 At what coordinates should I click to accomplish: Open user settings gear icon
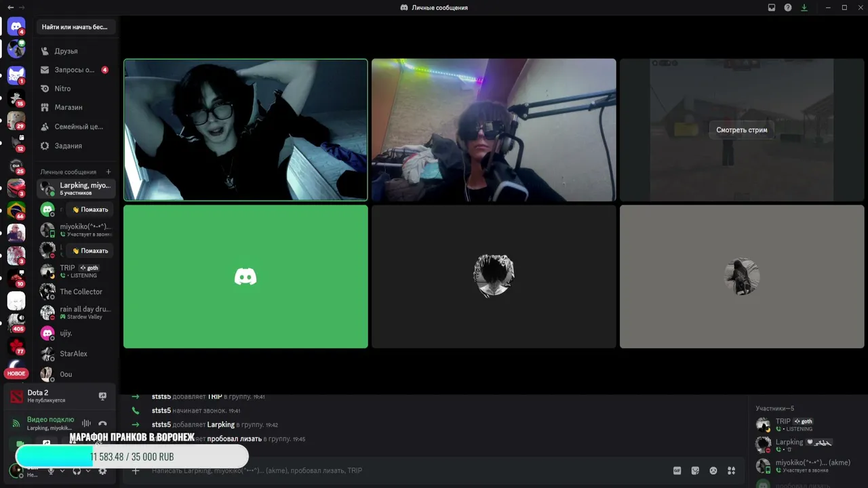coord(102,471)
